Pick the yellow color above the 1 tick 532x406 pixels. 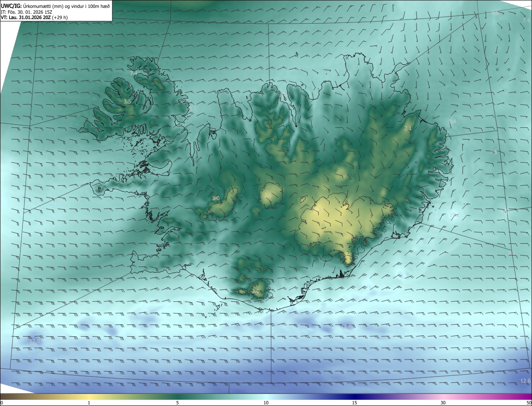point(89,396)
